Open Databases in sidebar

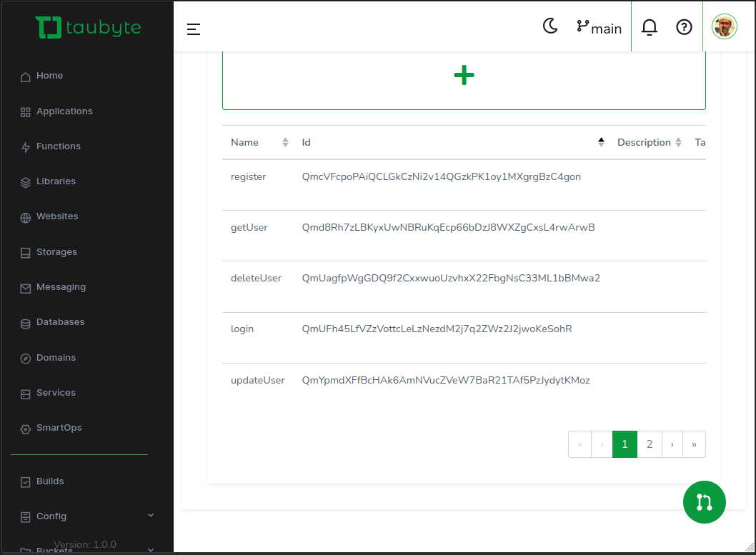(x=60, y=322)
